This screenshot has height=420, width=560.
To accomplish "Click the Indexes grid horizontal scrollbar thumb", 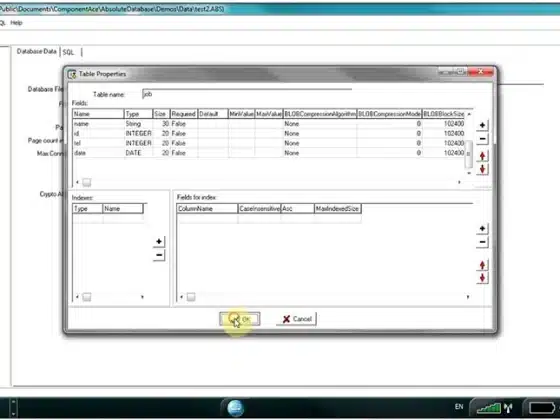I will pos(86,297).
